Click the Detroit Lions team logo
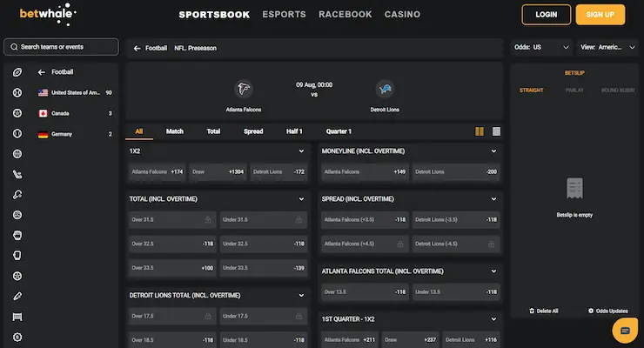Image resolution: width=644 pixels, height=348 pixels. pos(385,89)
